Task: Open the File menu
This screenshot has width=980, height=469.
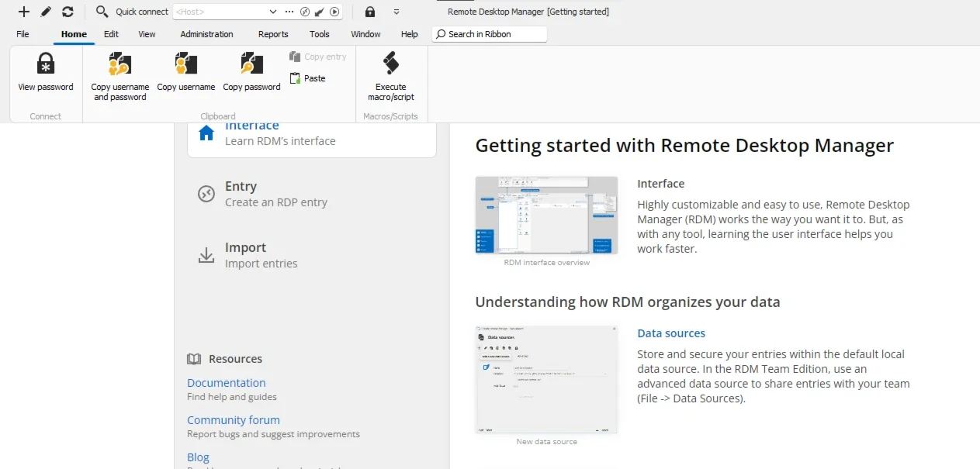Action: 23,34
